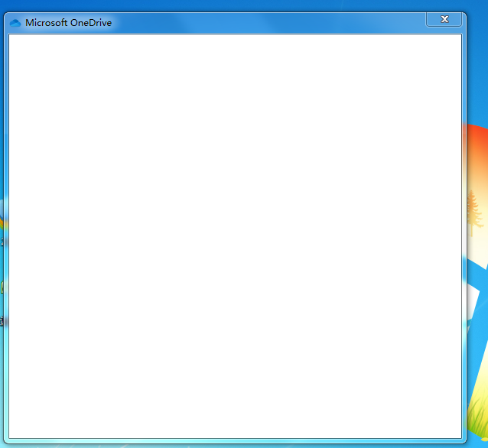This screenshot has width=488, height=448.
Task: Click the bottom-left corner of the white content pane
Action: (x=11, y=436)
